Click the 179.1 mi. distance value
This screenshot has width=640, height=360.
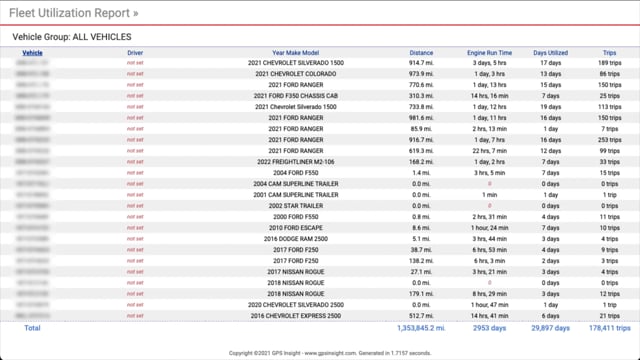point(421,294)
